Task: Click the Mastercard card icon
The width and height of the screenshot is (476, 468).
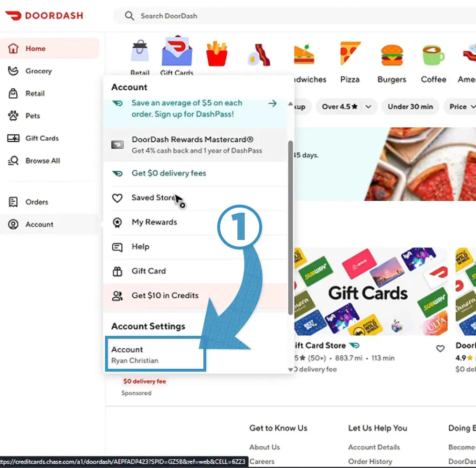Action: tap(117, 145)
